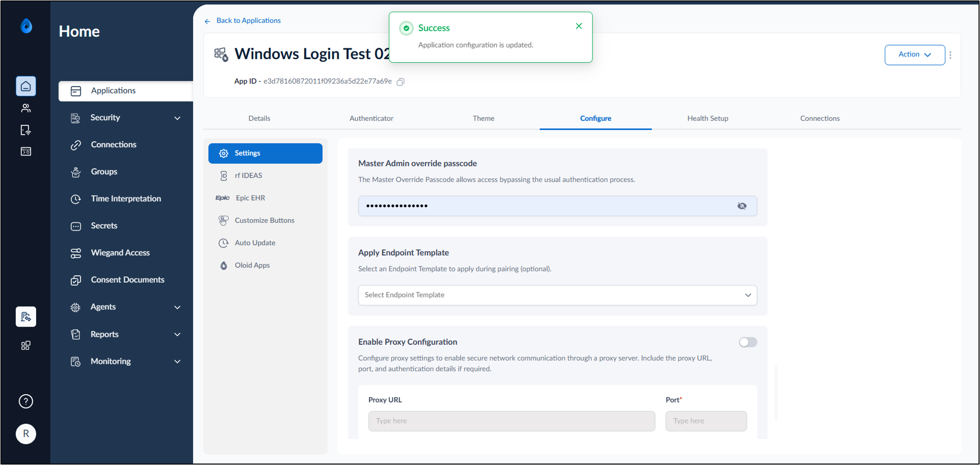Close the Success notification

pyautogui.click(x=579, y=26)
